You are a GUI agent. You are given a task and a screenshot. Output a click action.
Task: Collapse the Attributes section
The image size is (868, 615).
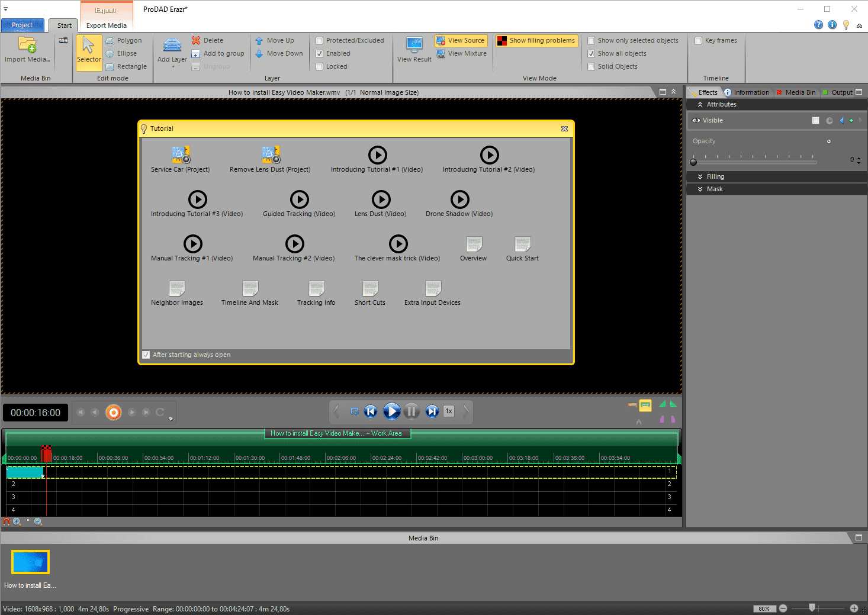[700, 104]
